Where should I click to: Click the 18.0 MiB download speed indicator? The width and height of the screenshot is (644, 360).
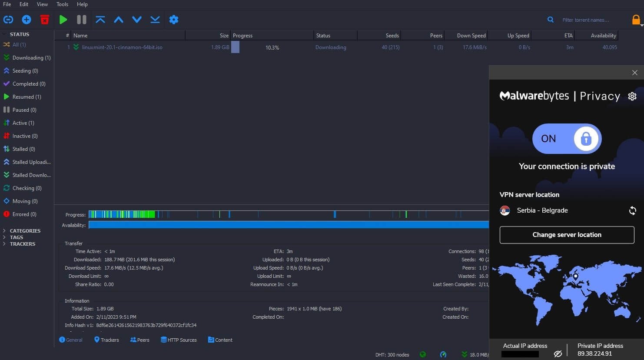475,355
